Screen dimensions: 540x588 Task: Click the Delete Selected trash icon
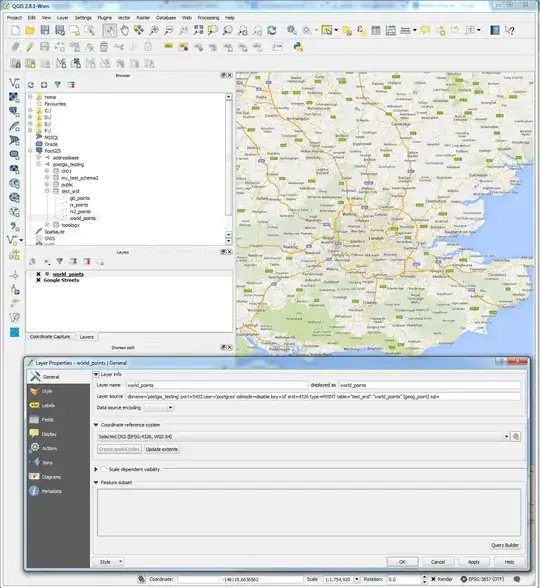[104, 47]
